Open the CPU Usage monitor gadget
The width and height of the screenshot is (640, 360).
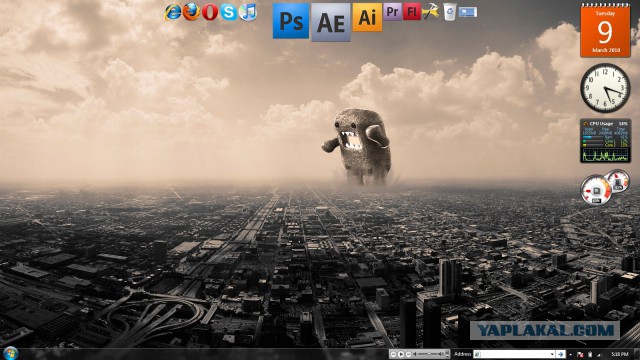(x=605, y=141)
